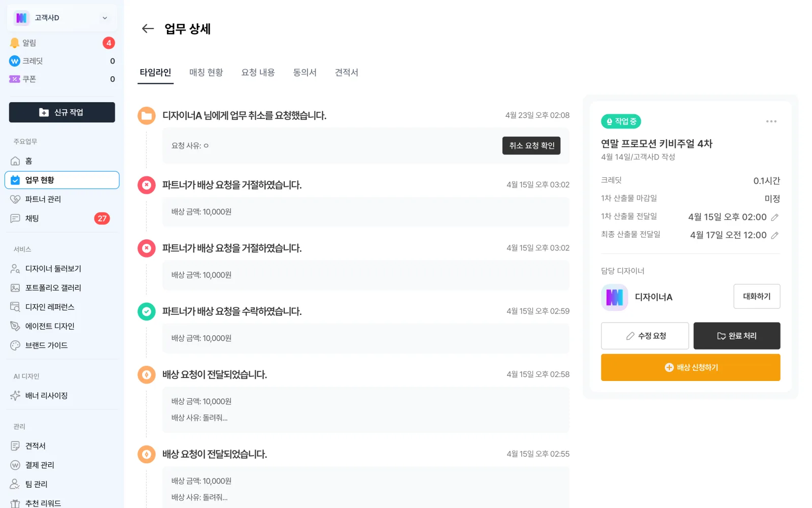Click the 수정 요청 button

[645, 336]
